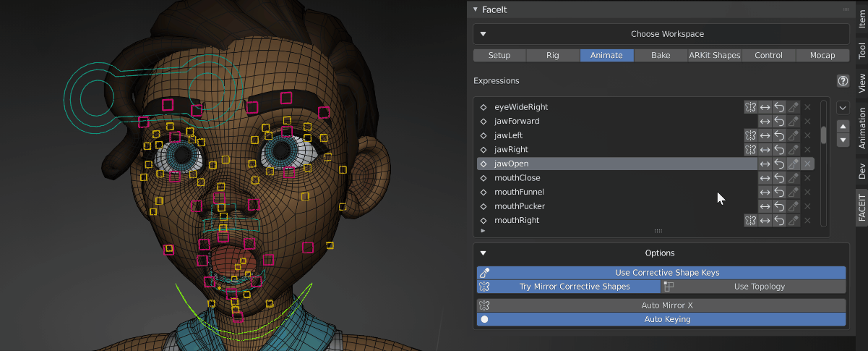868x351 pixels.
Task: Click reset arrow on mouthPucker row
Action: coord(779,206)
